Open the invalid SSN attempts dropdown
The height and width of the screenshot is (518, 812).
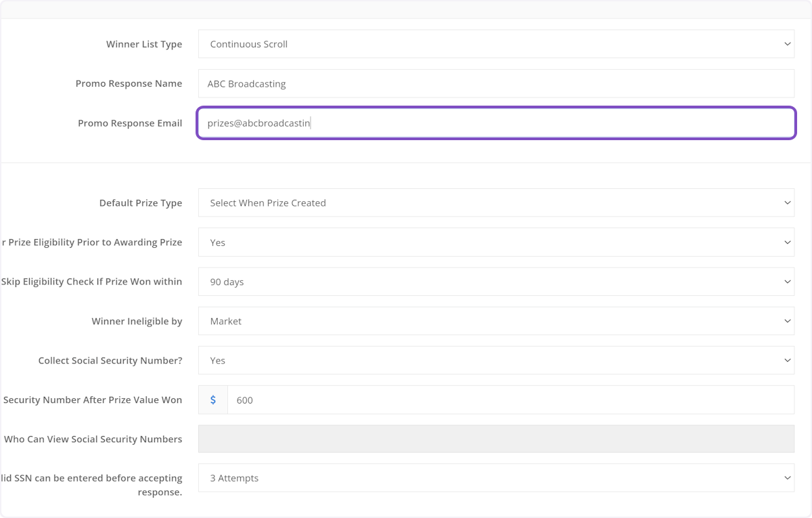[496, 477]
